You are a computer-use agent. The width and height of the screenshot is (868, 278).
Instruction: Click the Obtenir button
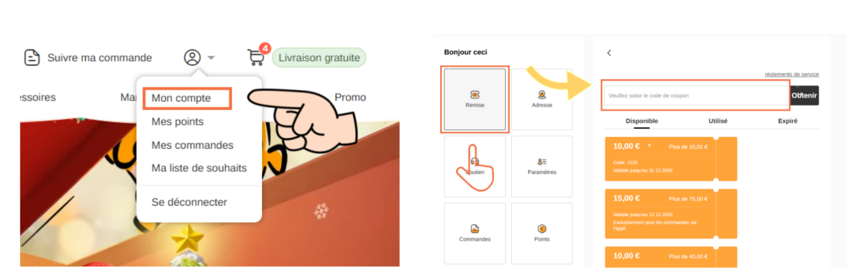(804, 95)
